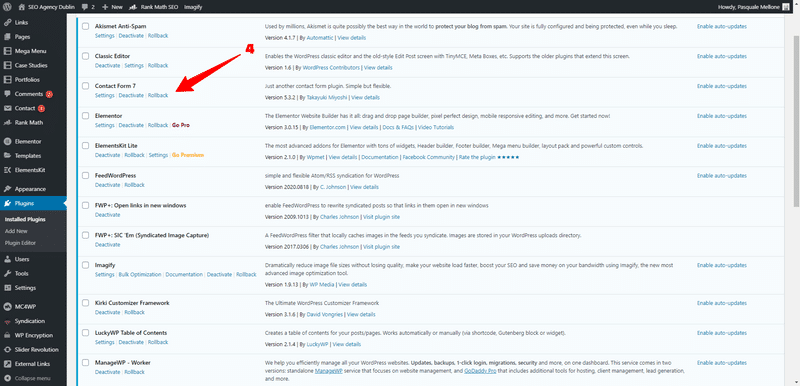
Task: Open View details for Kirki Customizer Framework
Action: tap(361, 314)
